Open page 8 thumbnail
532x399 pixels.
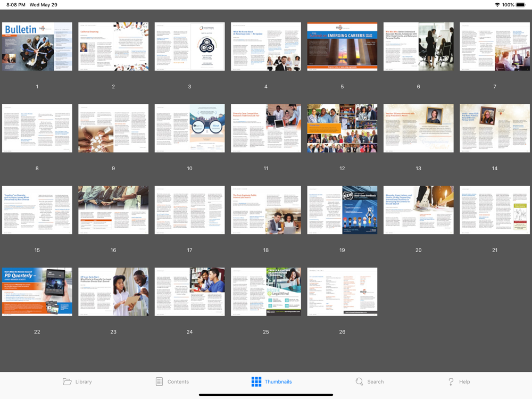click(x=37, y=128)
